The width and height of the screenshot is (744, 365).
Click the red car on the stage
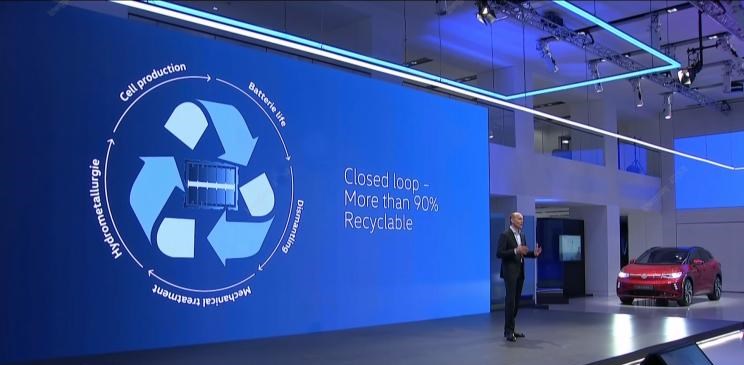[669, 276]
